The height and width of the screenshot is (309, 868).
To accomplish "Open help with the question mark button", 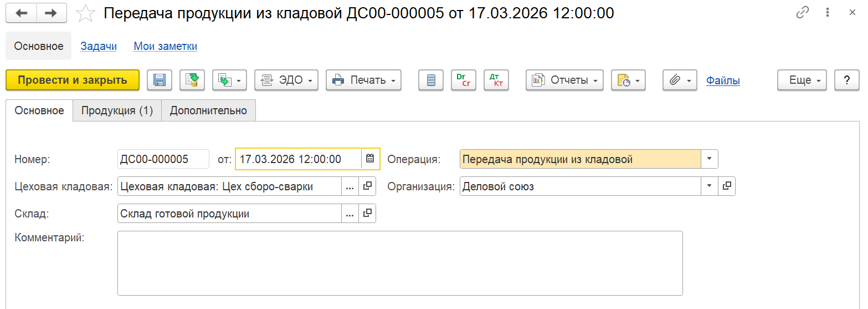I will pos(847,80).
